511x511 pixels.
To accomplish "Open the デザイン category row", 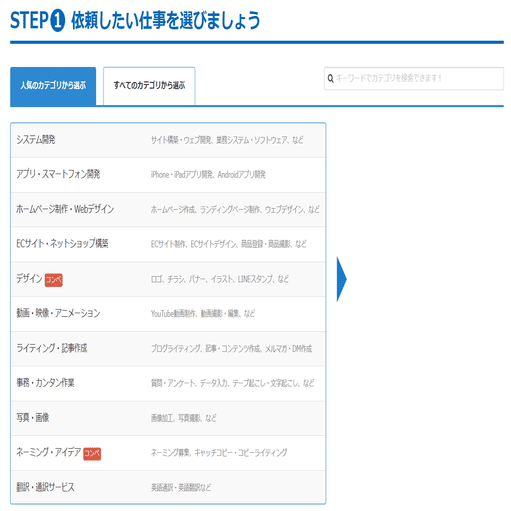I will coord(168,279).
